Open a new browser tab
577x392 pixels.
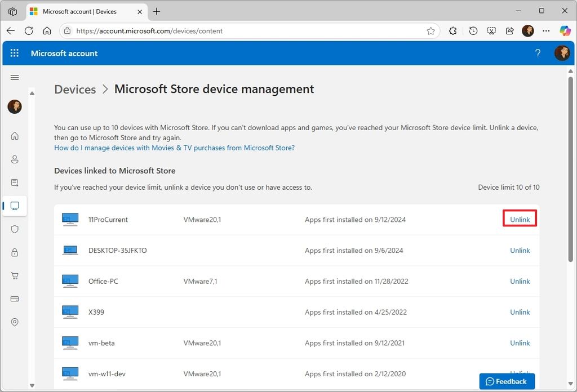[157, 11]
